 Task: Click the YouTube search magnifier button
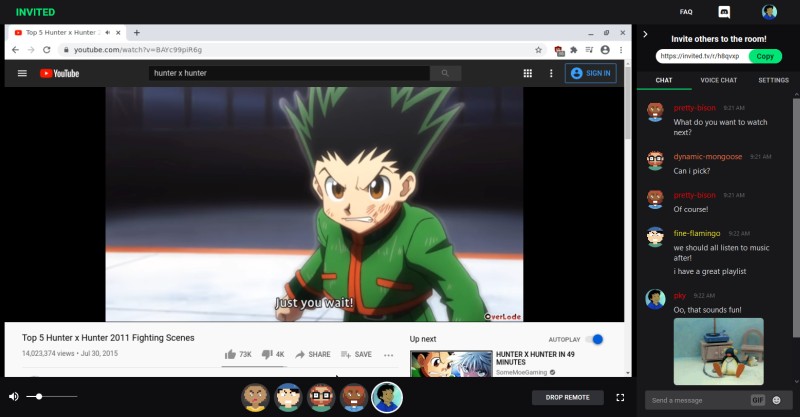pos(445,73)
